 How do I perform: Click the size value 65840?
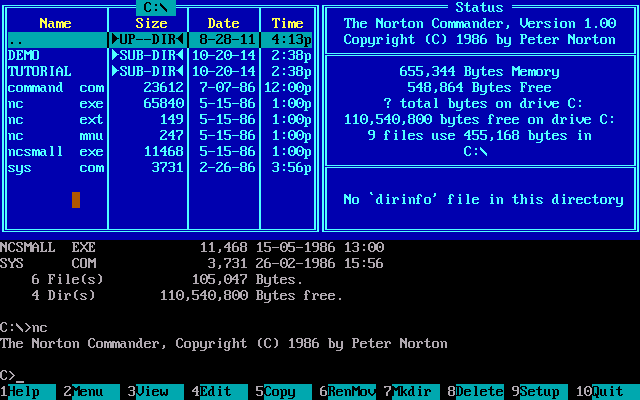[164, 104]
